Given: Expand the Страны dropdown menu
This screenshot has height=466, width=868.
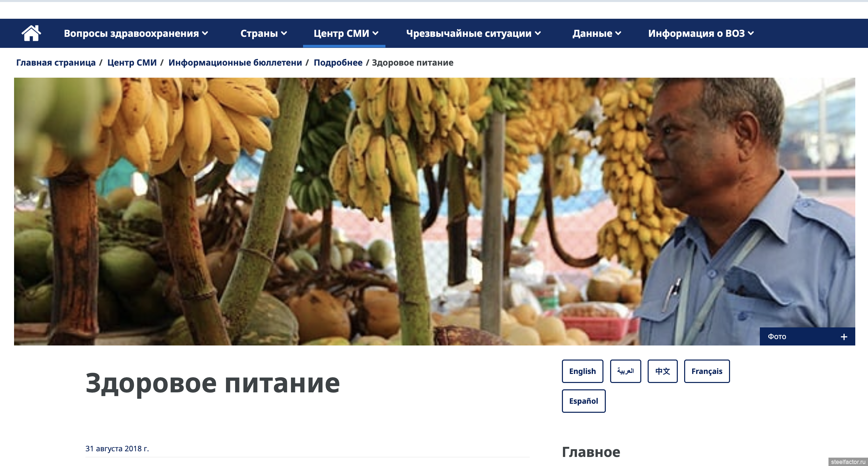Looking at the screenshot, I should [264, 33].
